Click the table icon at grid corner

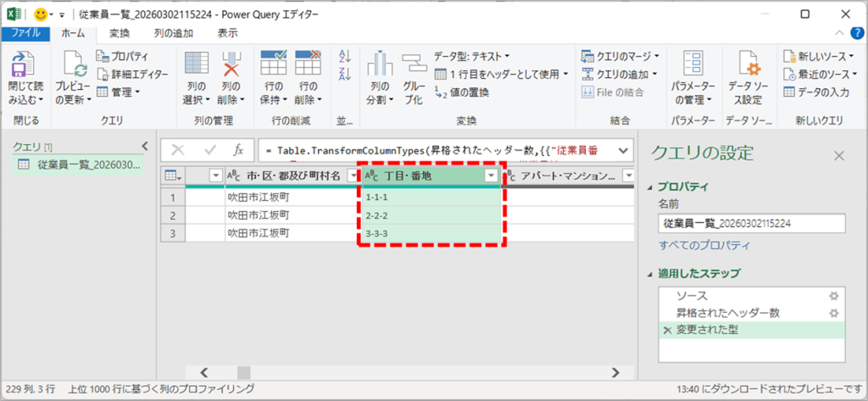(173, 175)
